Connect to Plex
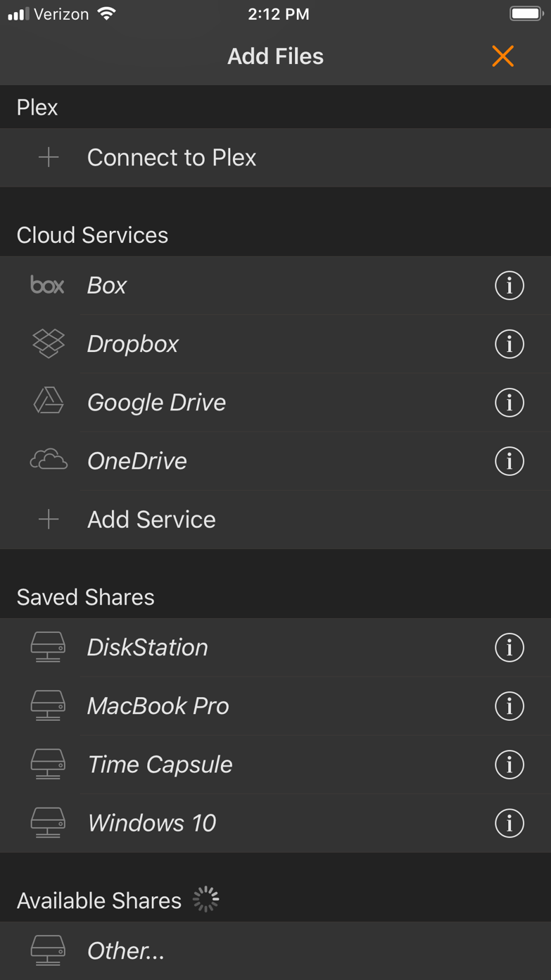The width and height of the screenshot is (551, 980). 172,158
